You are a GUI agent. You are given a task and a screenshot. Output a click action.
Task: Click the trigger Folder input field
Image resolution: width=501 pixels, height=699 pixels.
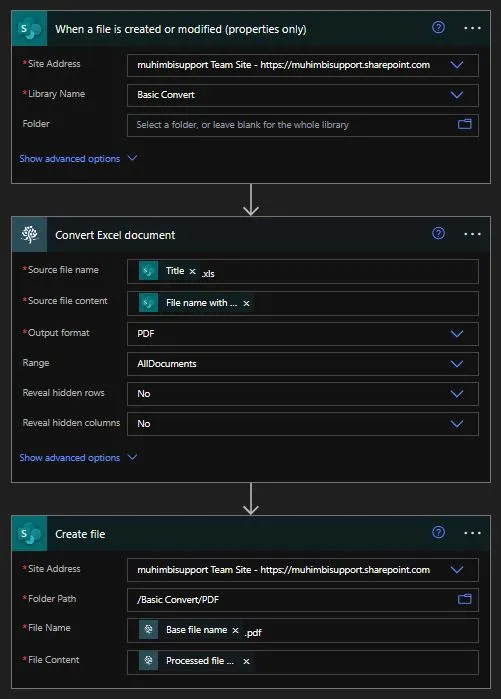303,125
